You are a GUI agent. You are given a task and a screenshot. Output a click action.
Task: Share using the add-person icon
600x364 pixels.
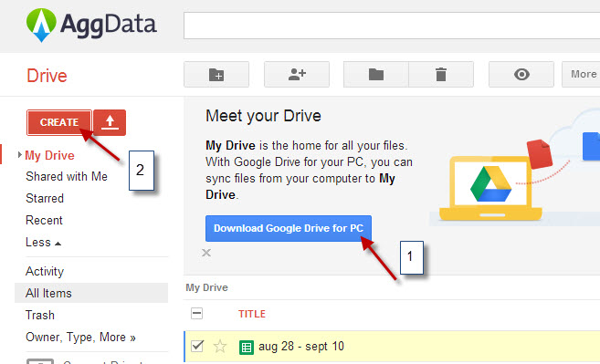pyautogui.click(x=297, y=74)
